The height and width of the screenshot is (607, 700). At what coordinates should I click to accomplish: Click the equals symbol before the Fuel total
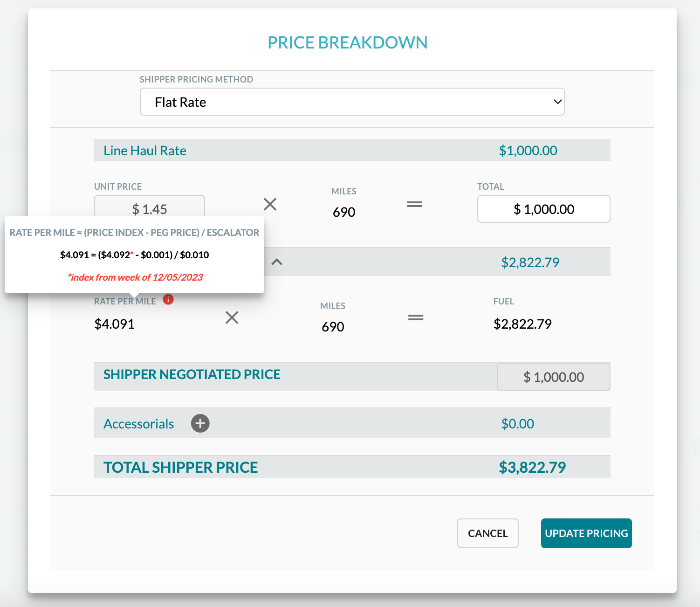point(415,317)
